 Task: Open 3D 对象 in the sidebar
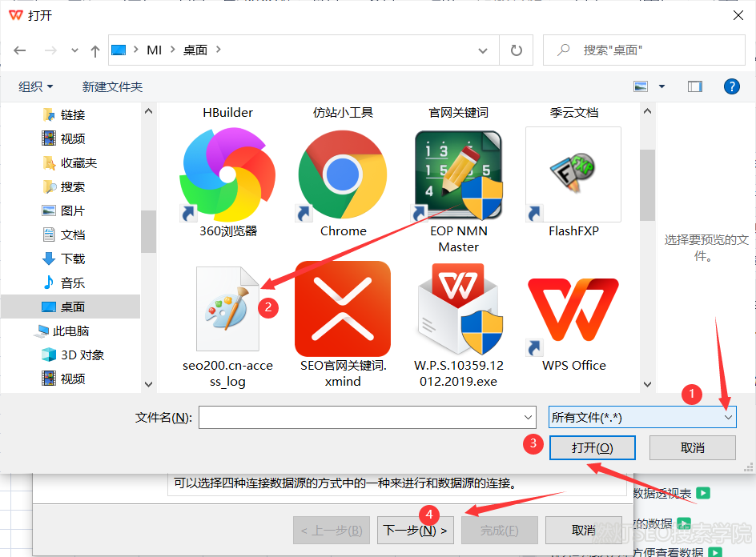[74, 355]
